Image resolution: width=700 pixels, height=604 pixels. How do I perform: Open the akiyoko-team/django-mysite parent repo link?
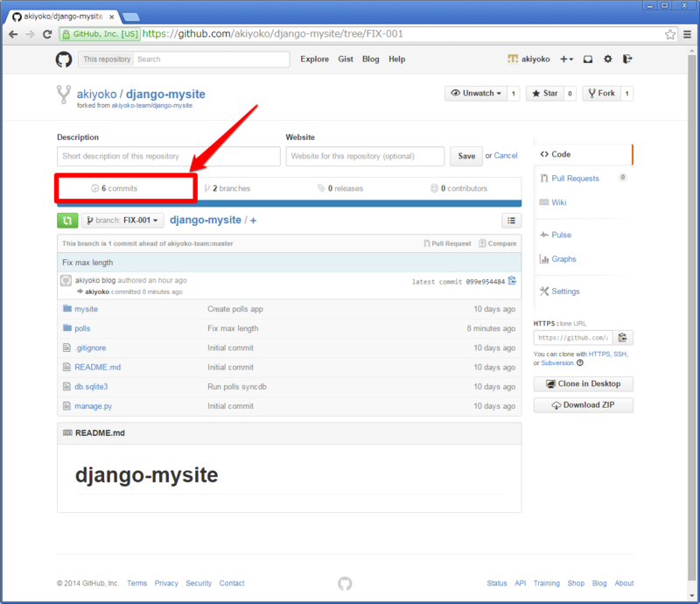pyautogui.click(x=151, y=105)
